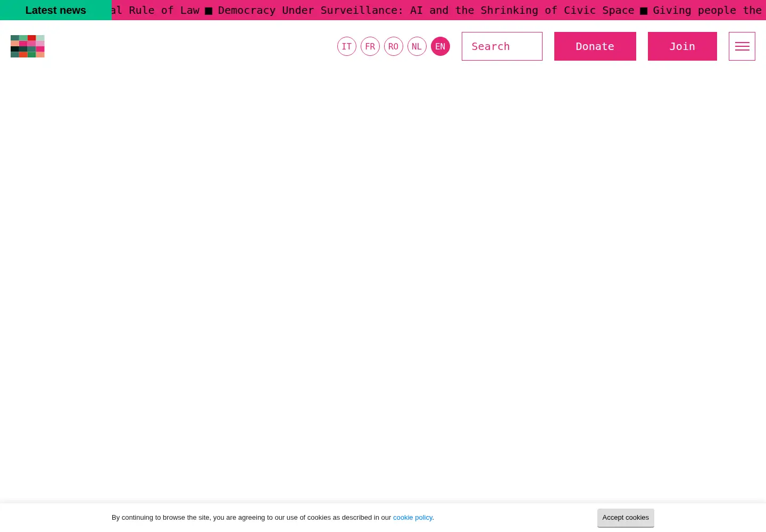
Task: Click the Join button
Action: tap(682, 46)
